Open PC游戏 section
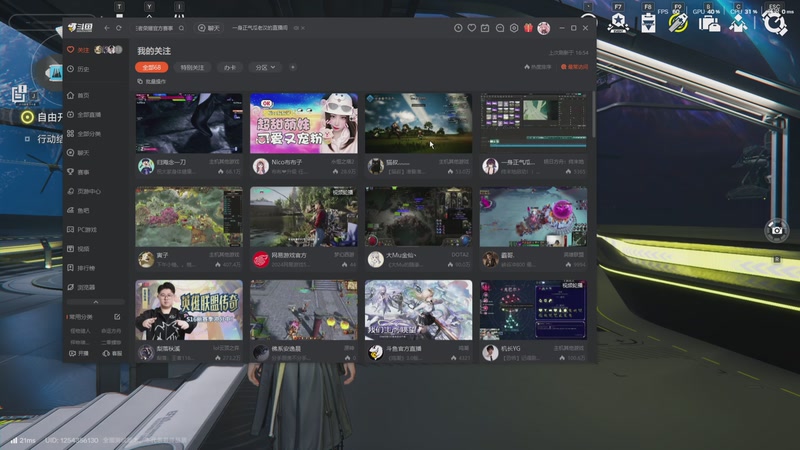The height and width of the screenshot is (450, 800). point(82,230)
